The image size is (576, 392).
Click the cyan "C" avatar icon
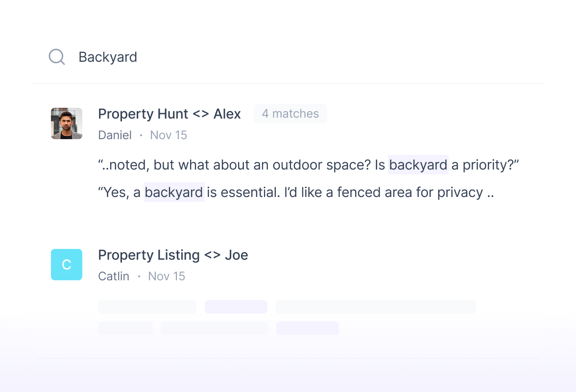[67, 265]
